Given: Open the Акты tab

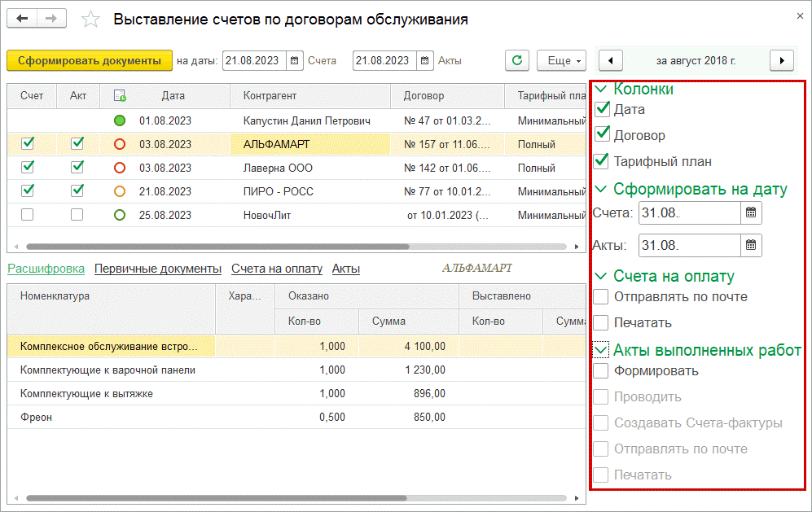Looking at the screenshot, I should (x=346, y=268).
